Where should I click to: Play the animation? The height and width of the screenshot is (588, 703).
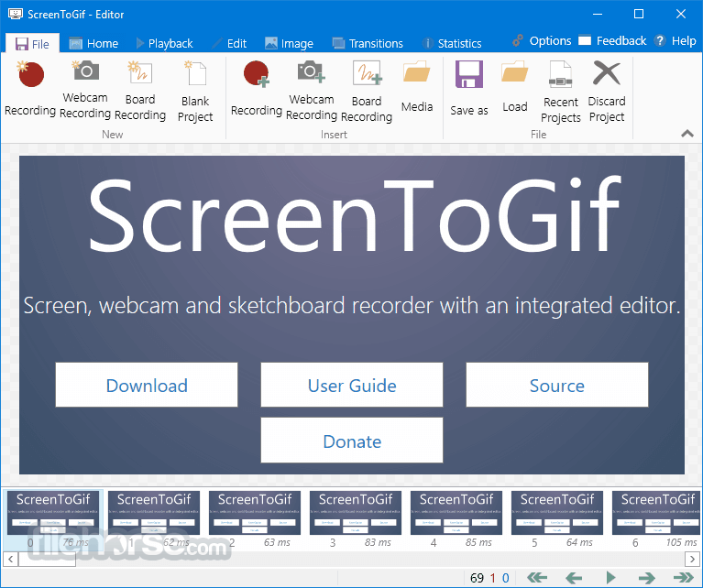point(610,578)
